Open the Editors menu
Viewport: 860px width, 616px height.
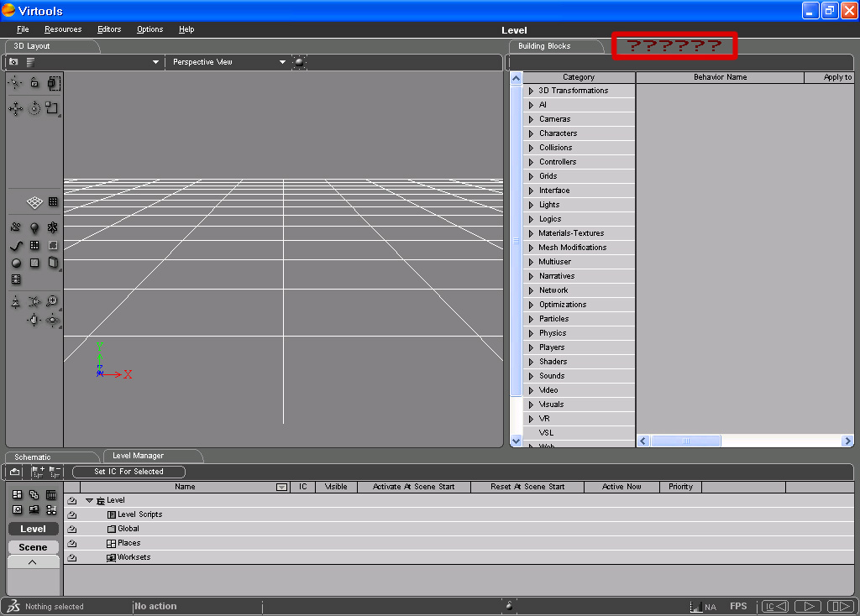109,29
